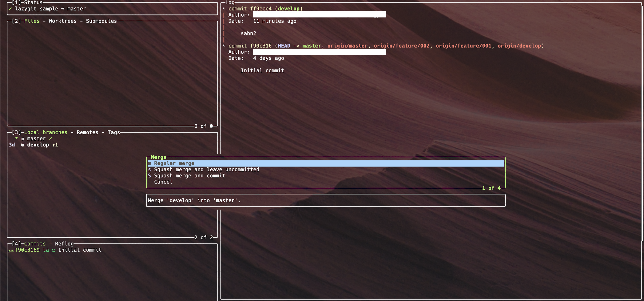Click green checkmark beside lazygit_sample
Viewport: 644px width, 301px height.
[10, 9]
